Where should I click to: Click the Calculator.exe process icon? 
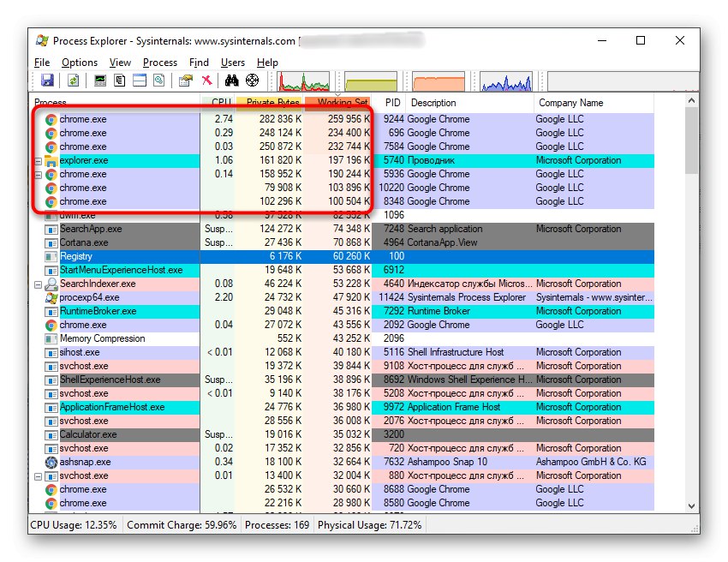(x=51, y=434)
